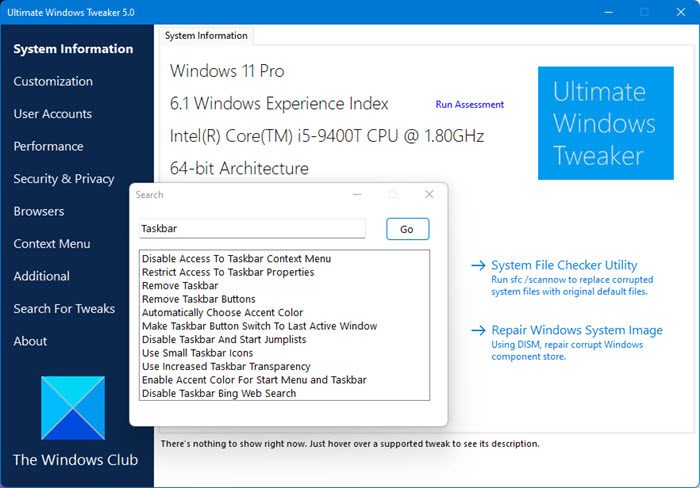
Task: Select Disable Taskbar And Start Jumplists
Action: 224,339
